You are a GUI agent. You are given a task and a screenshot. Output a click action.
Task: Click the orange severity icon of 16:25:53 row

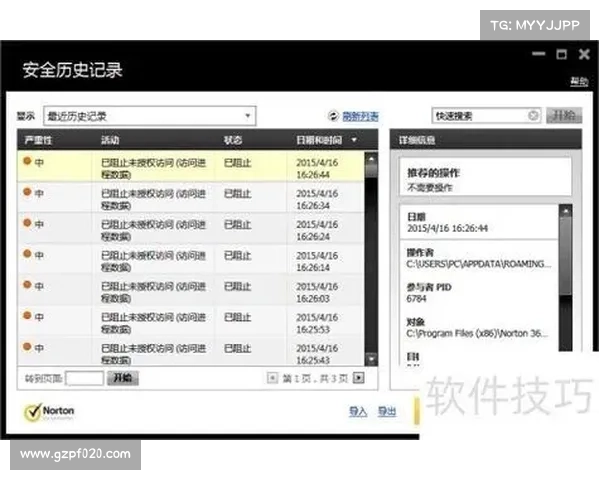coord(27,315)
